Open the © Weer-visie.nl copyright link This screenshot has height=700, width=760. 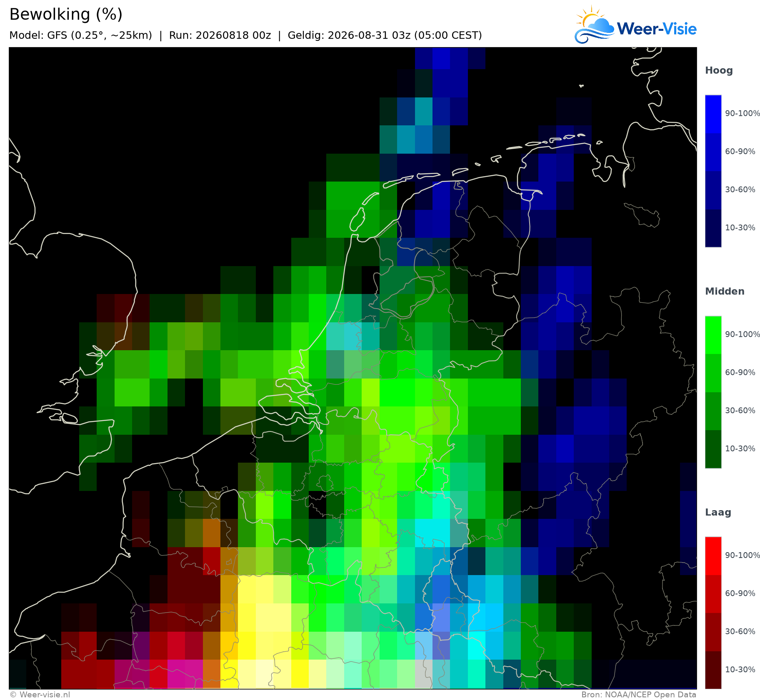[40, 695]
